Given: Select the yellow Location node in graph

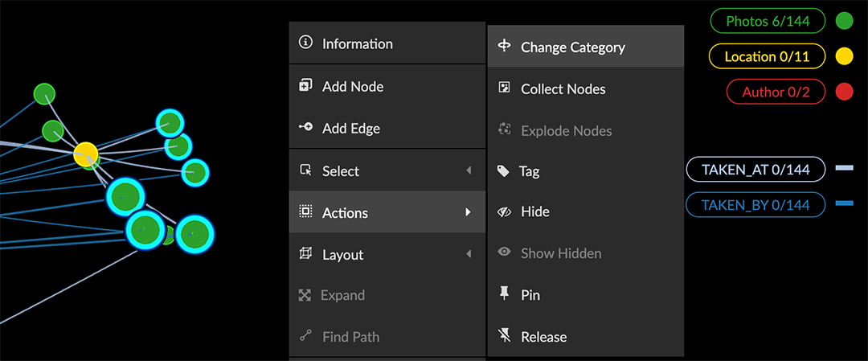Looking at the screenshot, I should 86,153.
